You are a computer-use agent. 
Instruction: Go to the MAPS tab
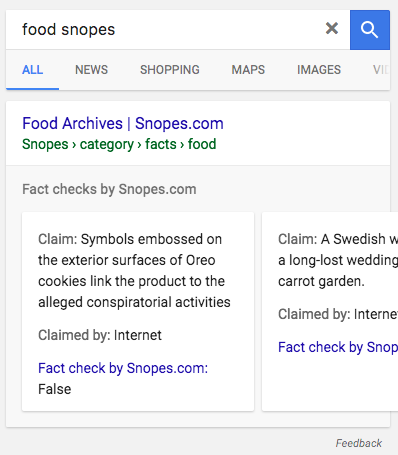pyautogui.click(x=248, y=70)
